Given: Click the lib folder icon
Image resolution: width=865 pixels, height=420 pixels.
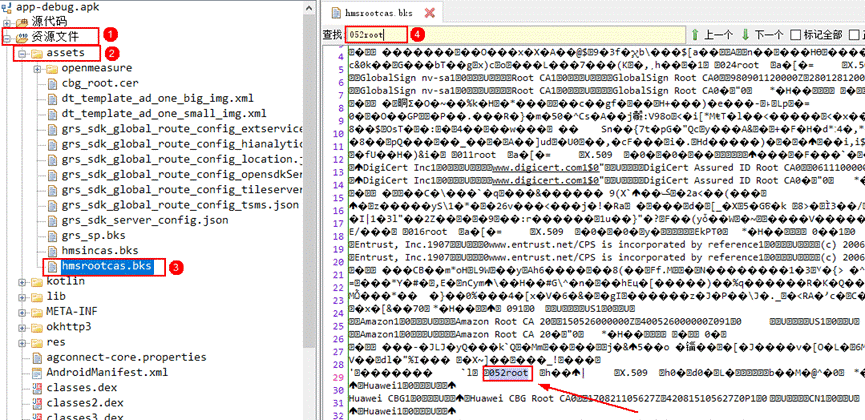Looking at the screenshot, I should [36, 296].
